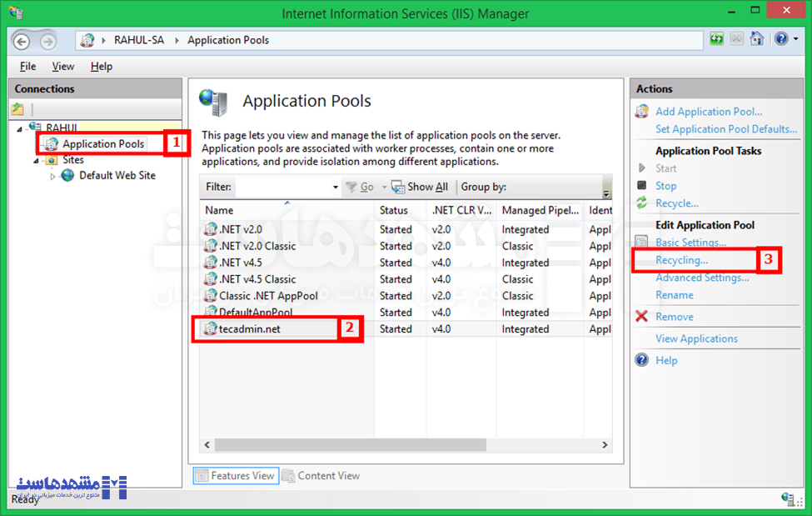Click the server icon in the breadcrumb bar

(87, 40)
